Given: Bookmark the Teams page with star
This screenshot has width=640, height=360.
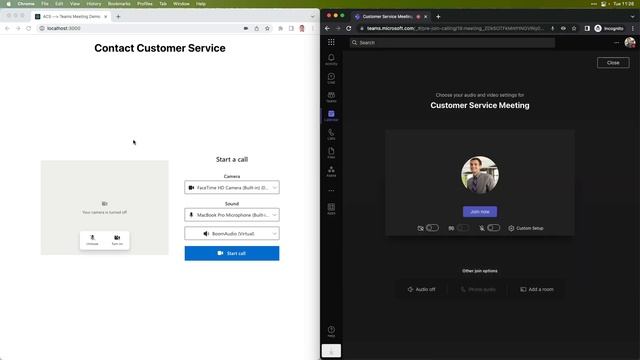Looking at the screenshot, I should [x=574, y=29].
